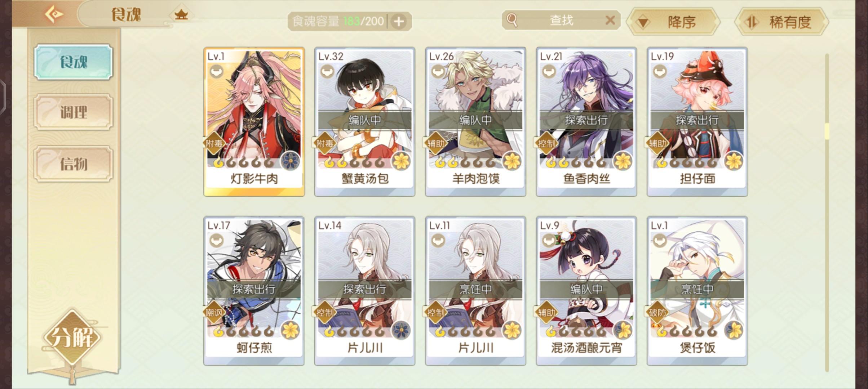Clear the search with the X icon
This screenshot has width=868, height=389.
[610, 20]
